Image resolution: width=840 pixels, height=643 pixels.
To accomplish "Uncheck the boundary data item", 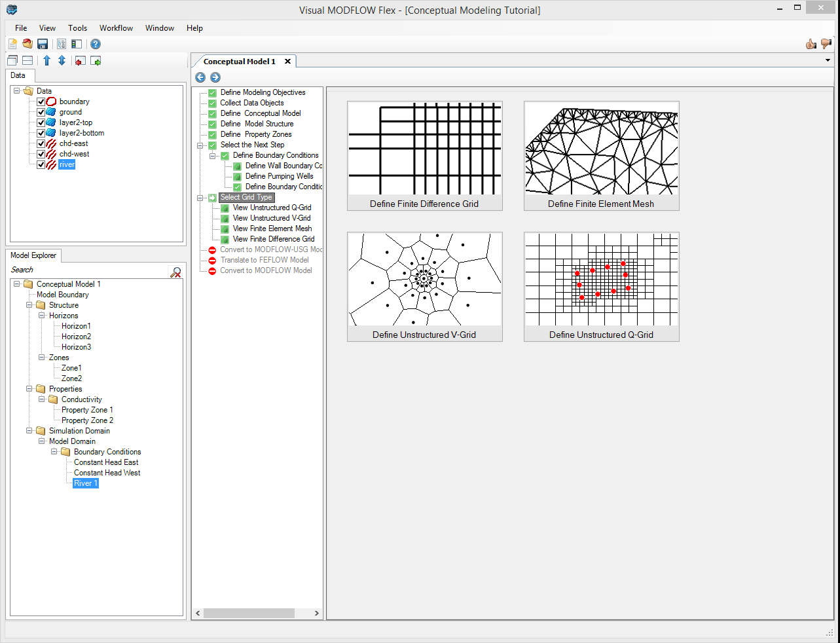I will (41, 101).
